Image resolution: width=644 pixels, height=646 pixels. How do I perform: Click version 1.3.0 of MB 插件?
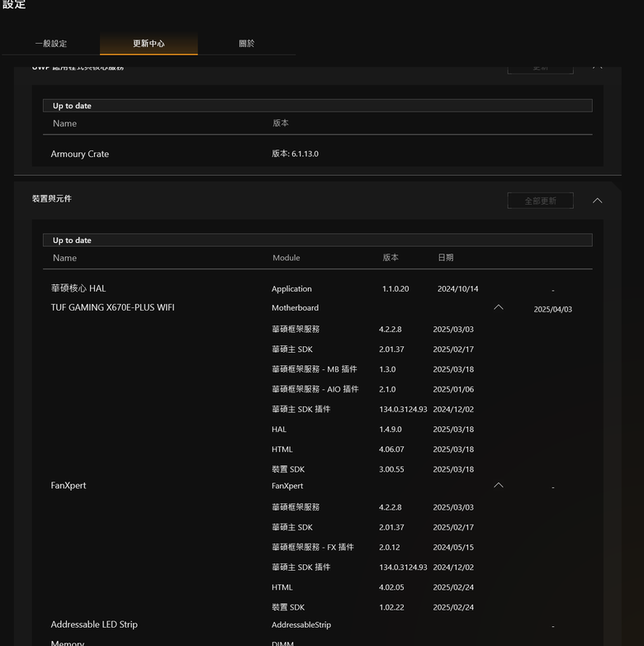click(x=387, y=369)
